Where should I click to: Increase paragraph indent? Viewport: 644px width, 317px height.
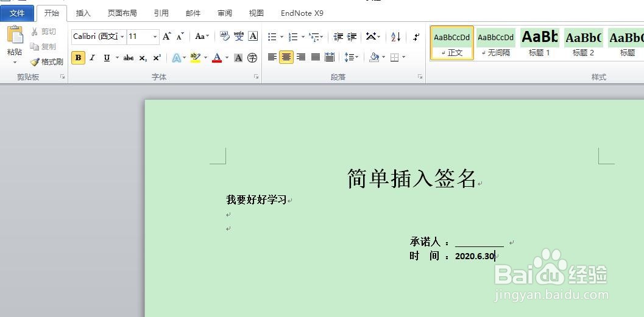pyautogui.click(x=352, y=37)
